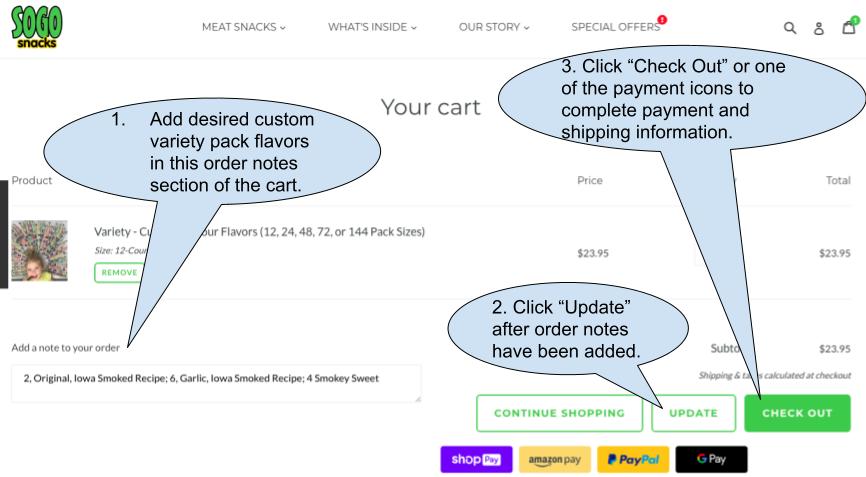Viewport: 866px width, 477px height.
Task: Click the Continue Shopping button
Action: coord(558,412)
